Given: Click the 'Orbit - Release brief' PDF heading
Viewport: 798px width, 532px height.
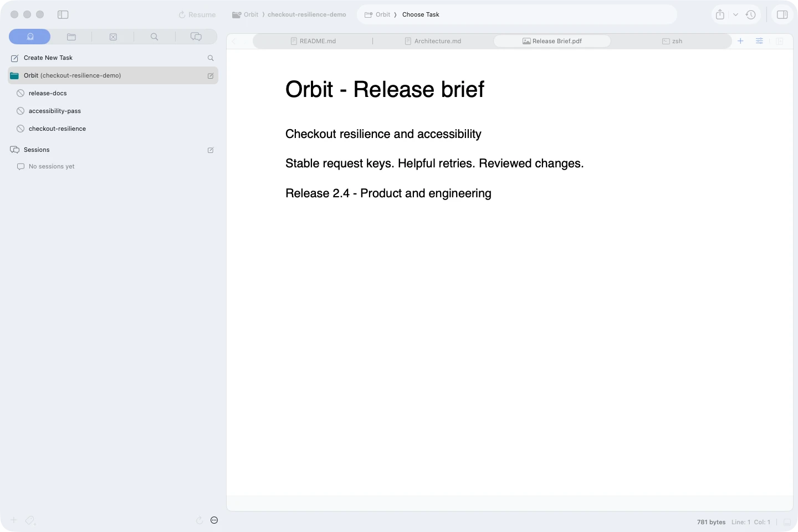Looking at the screenshot, I should tap(385, 89).
